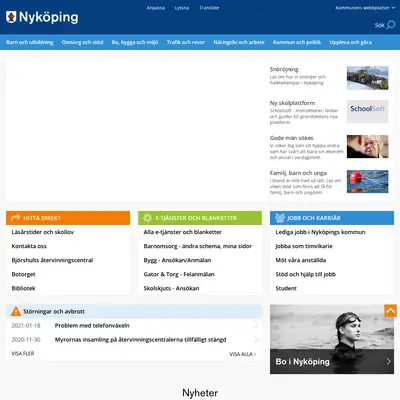
Task: Open the Gode män sökes article
Action: 291,138
